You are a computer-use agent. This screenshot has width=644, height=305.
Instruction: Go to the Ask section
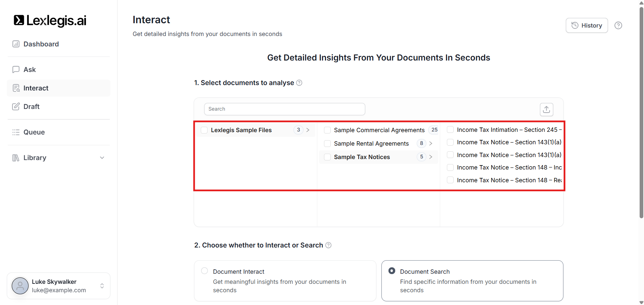(30, 70)
